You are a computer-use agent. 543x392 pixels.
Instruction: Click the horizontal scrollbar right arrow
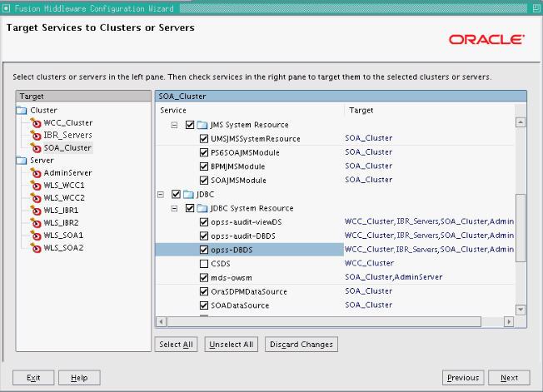pyautogui.click(x=509, y=322)
